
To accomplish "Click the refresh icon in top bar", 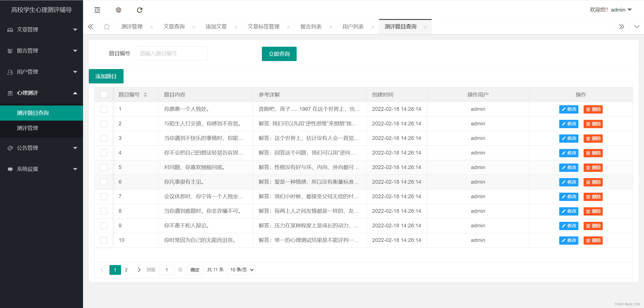I will pyautogui.click(x=140, y=10).
